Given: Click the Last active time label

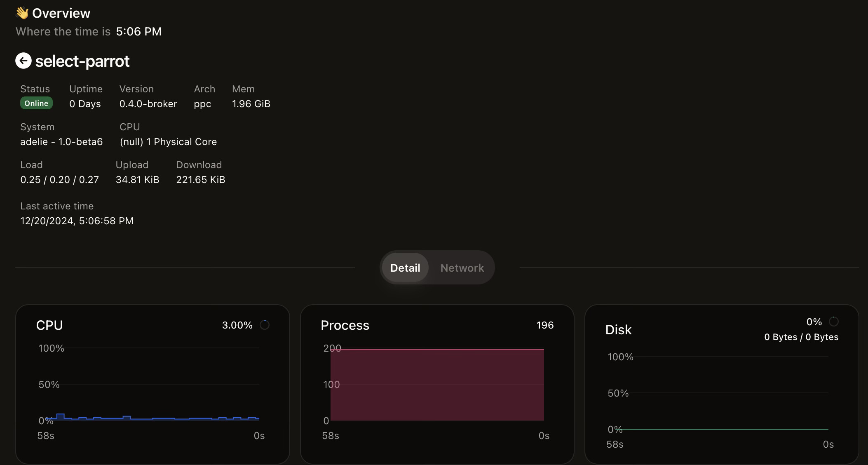Looking at the screenshot, I should coord(57,206).
